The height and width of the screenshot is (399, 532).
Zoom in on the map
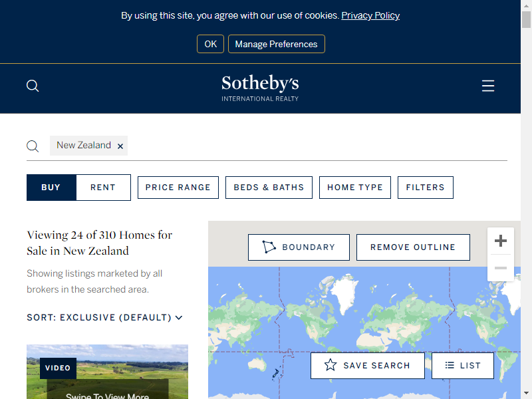pyautogui.click(x=501, y=241)
